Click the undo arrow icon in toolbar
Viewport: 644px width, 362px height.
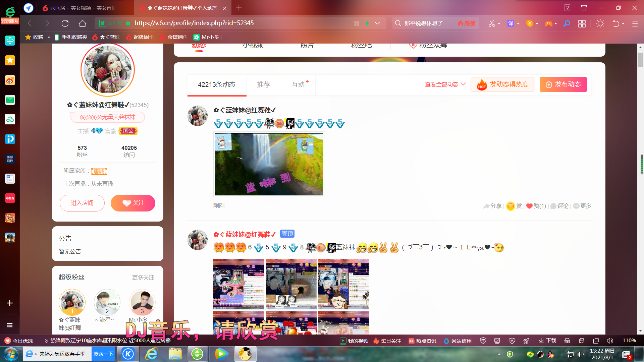[x=616, y=23]
